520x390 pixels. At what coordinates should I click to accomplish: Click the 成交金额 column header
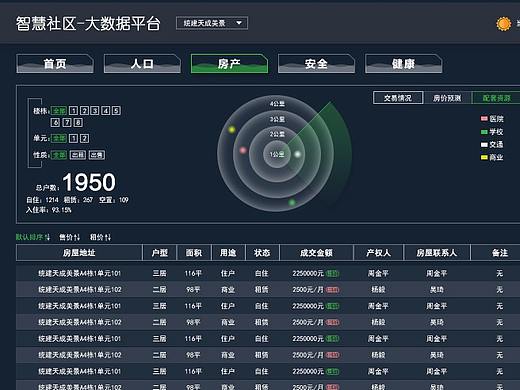pos(316,253)
